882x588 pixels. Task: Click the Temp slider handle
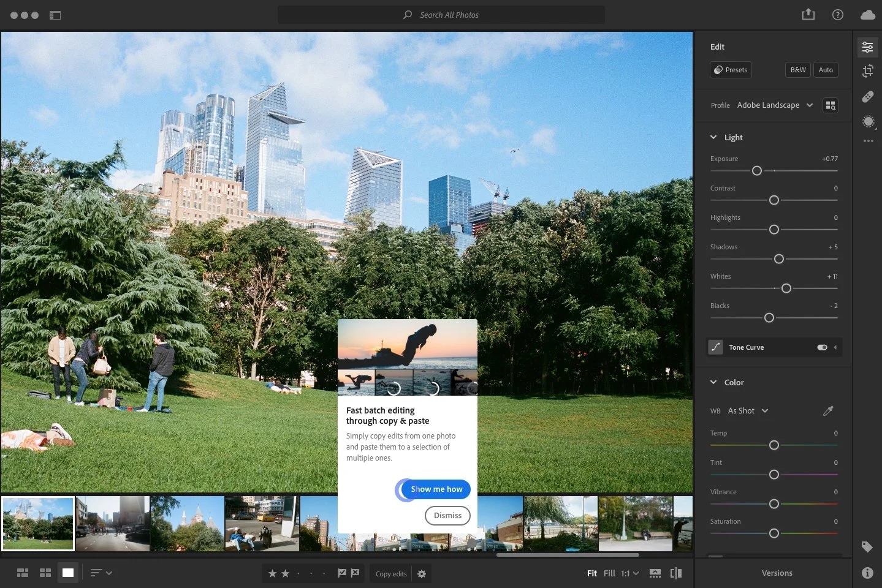click(774, 445)
